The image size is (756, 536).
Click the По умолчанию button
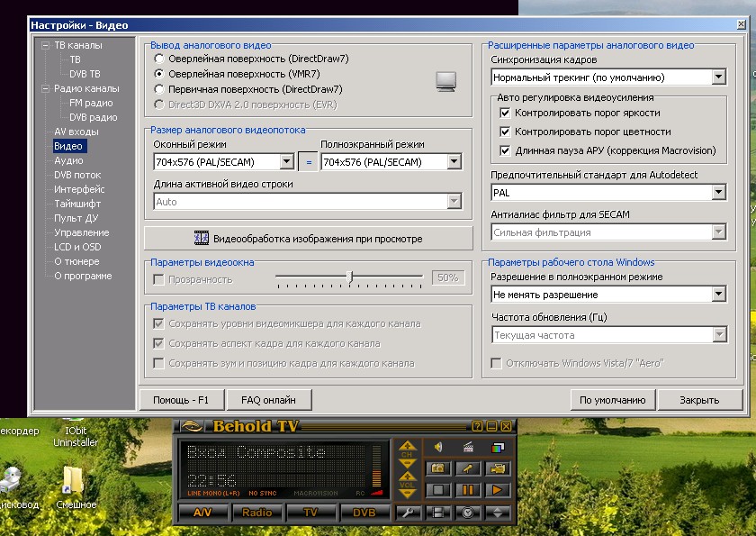point(612,400)
